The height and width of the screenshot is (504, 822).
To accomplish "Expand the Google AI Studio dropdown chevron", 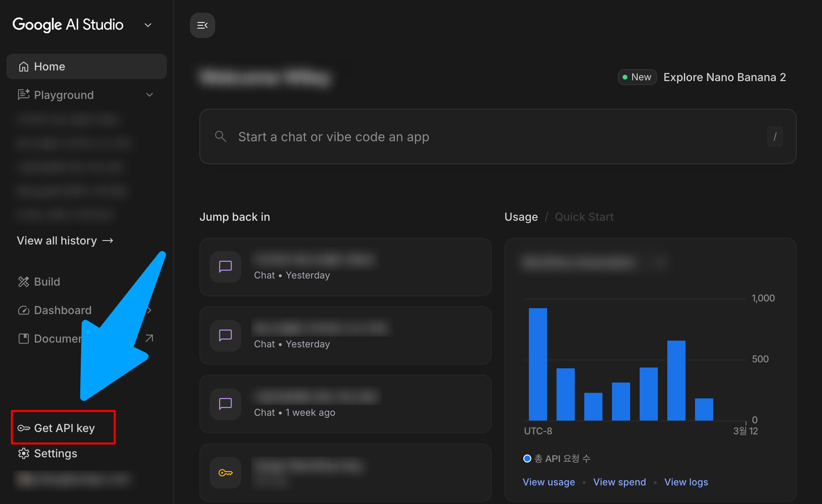I will [148, 25].
